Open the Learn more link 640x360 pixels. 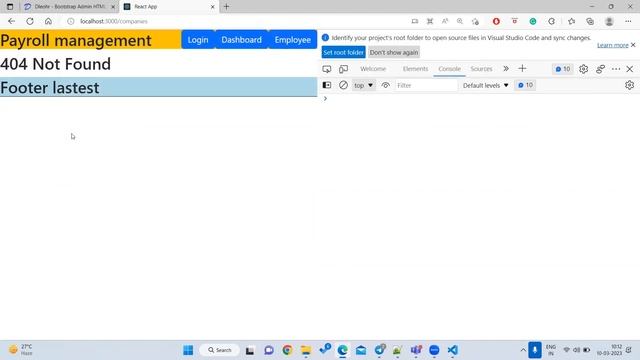(612, 45)
